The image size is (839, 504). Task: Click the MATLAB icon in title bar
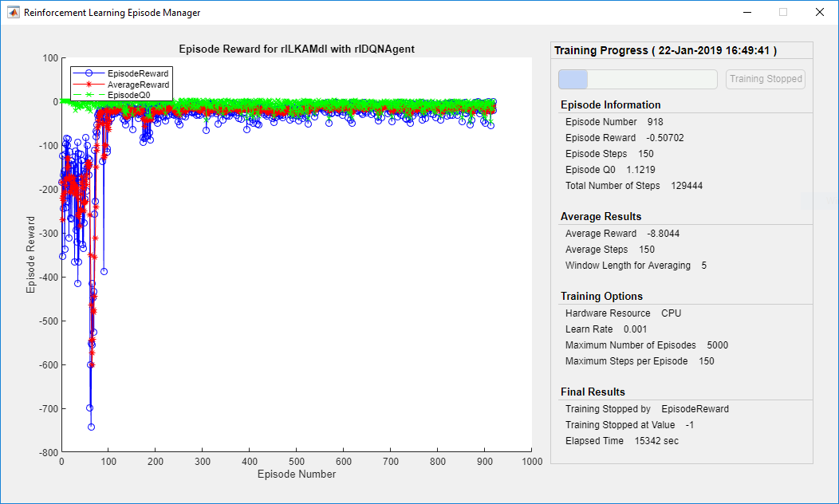14,12
